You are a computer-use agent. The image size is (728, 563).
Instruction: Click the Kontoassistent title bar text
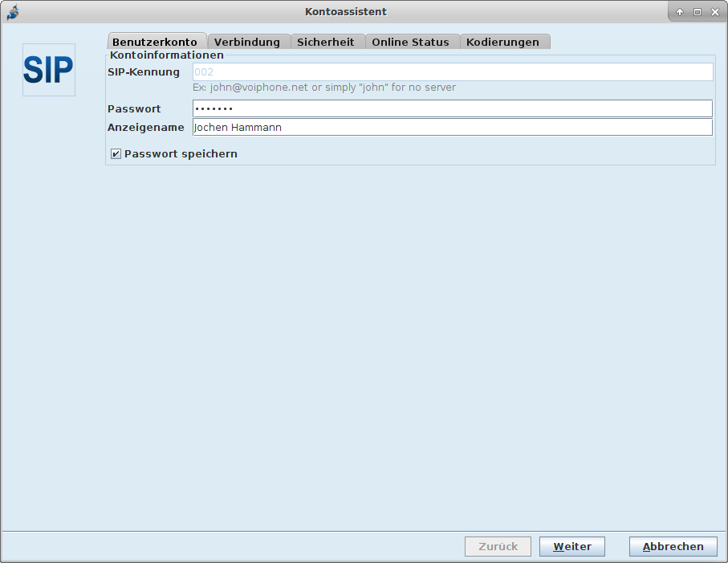tap(345, 12)
